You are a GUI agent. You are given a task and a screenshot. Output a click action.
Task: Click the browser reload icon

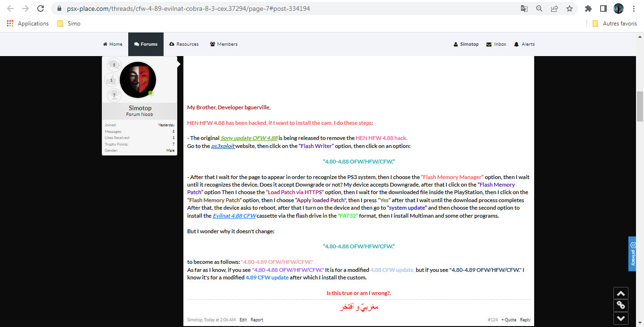coord(41,8)
